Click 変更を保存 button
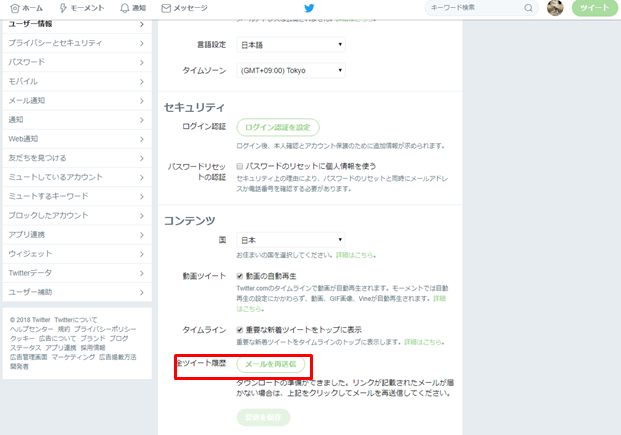Viewport: 621px width, 435px height. tap(263, 417)
